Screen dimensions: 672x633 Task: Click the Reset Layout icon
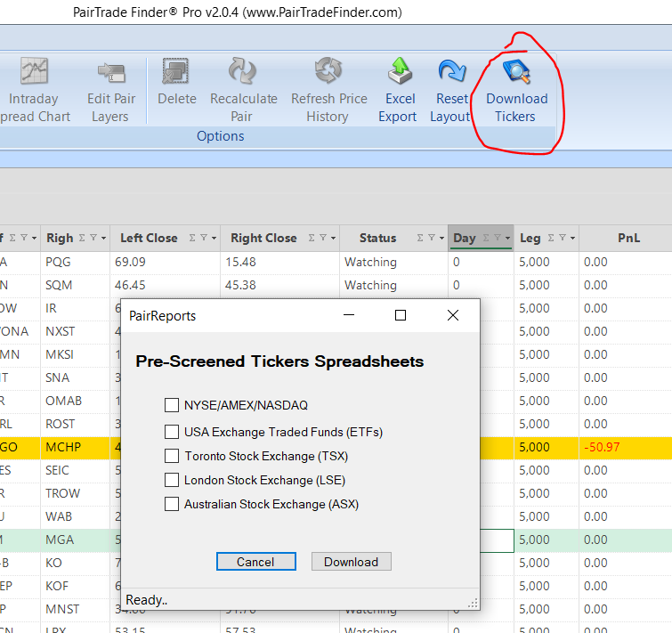[452, 70]
